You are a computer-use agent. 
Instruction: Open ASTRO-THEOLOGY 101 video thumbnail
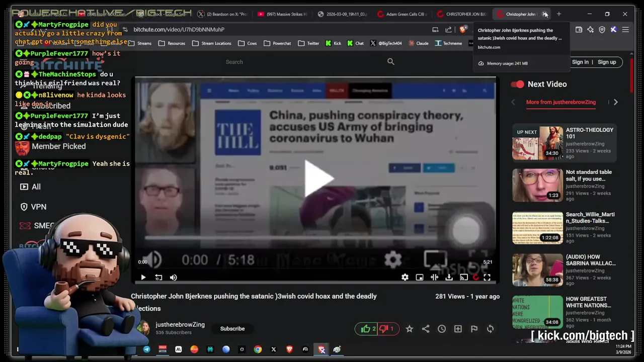pos(537,143)
